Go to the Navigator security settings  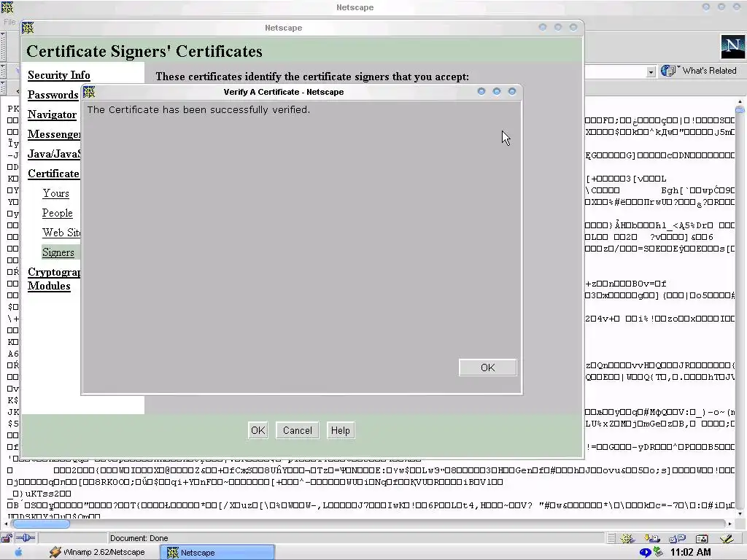[x=52, y=114]
